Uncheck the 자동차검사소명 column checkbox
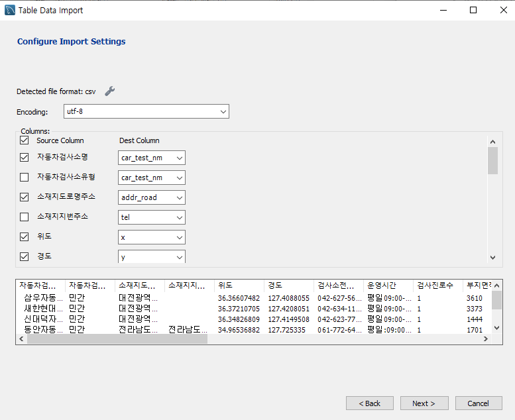 point(24,157)
